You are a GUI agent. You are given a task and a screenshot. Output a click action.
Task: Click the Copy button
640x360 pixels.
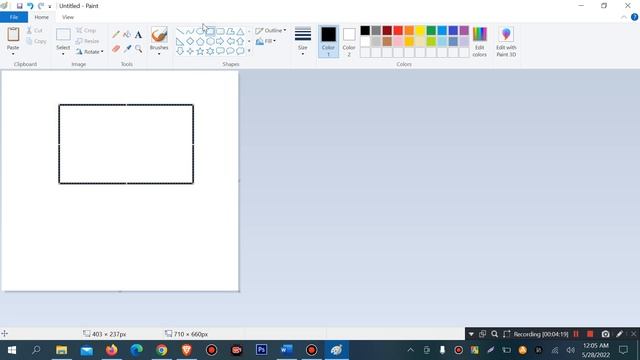point(36,41)
